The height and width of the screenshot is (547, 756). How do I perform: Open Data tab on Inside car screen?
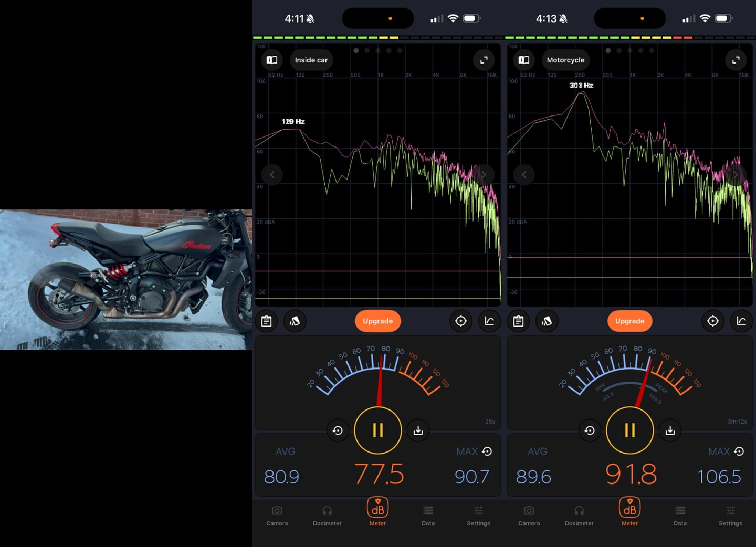click(x=428, y=516)
